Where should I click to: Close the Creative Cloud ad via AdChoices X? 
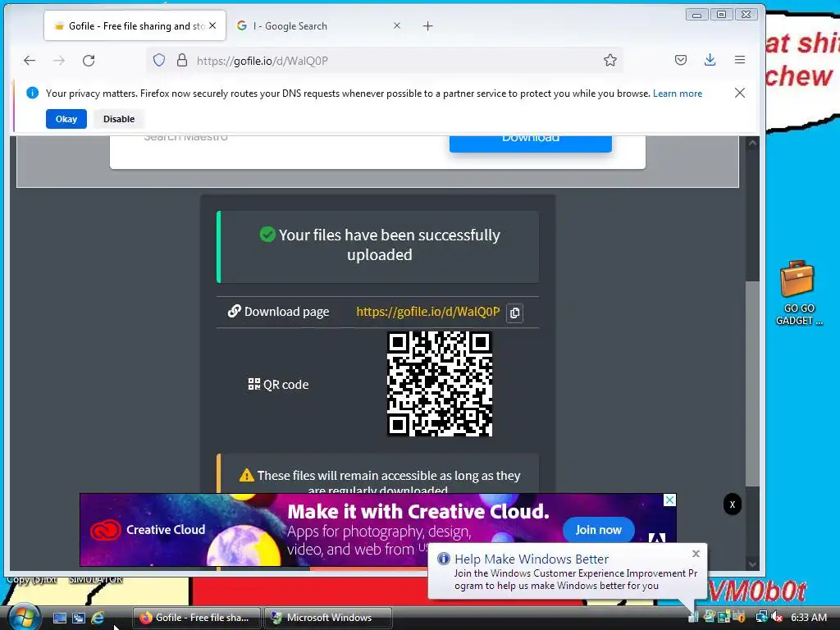(x=669, y=500)
